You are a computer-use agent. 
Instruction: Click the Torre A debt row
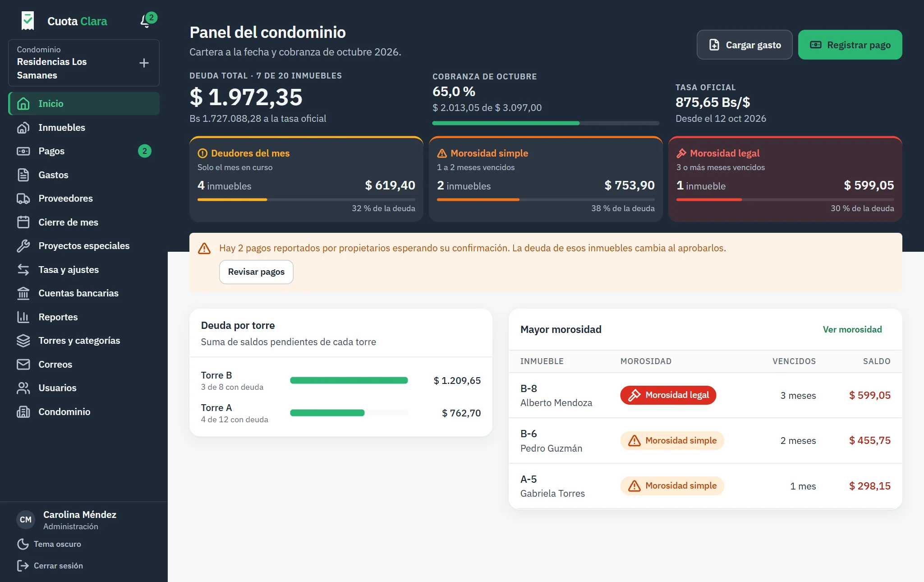[341, 413]
